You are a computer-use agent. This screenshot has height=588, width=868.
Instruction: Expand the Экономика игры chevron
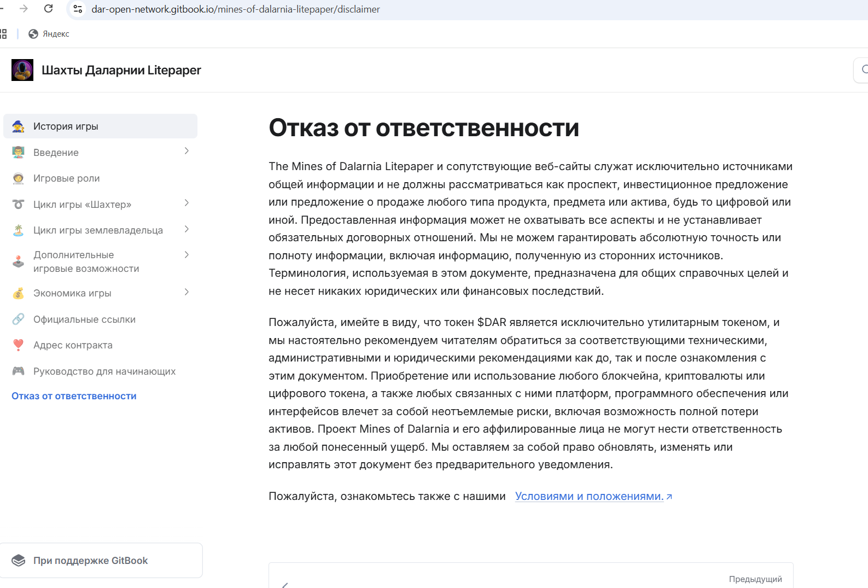[x=187, y=292]
